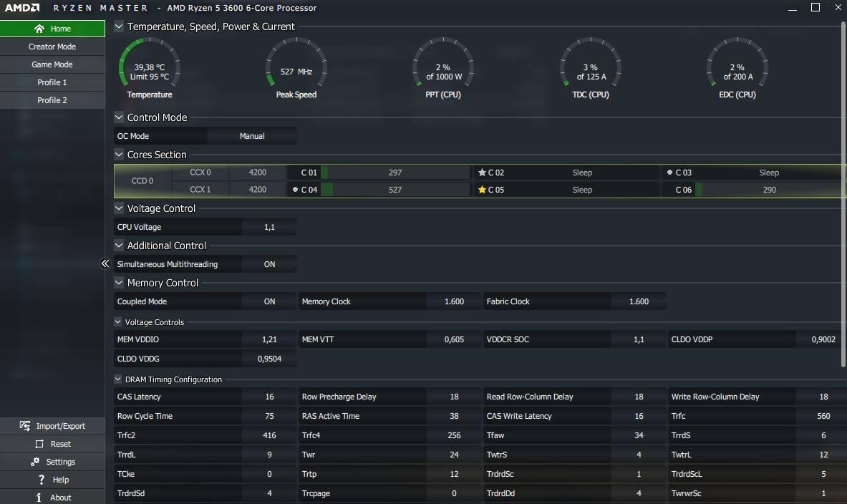Click the Import/Export icon

pyautogui.click(x=25, y=426)
